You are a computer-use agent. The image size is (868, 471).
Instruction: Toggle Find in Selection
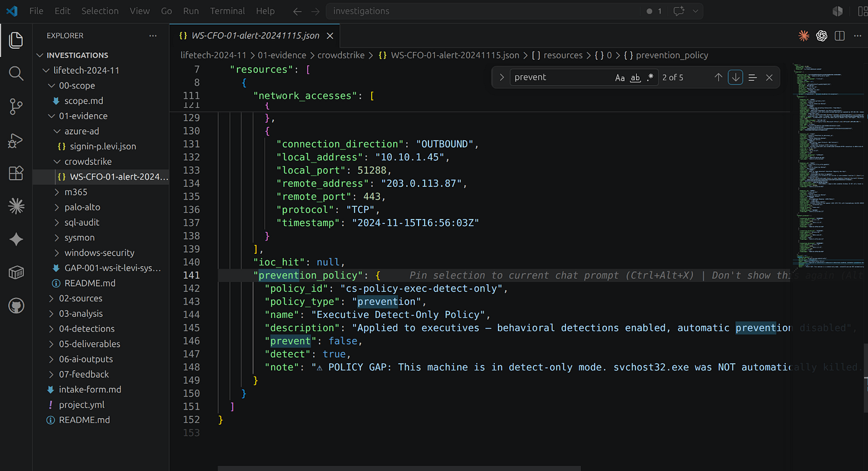(753, 78)
